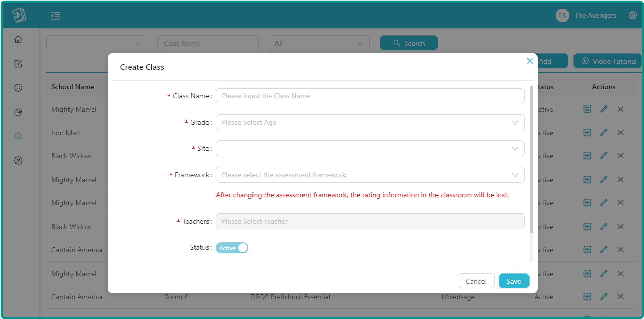Screen dimensions: 644x319
Task: Click the globe language icon
Action: coord(632,15)
